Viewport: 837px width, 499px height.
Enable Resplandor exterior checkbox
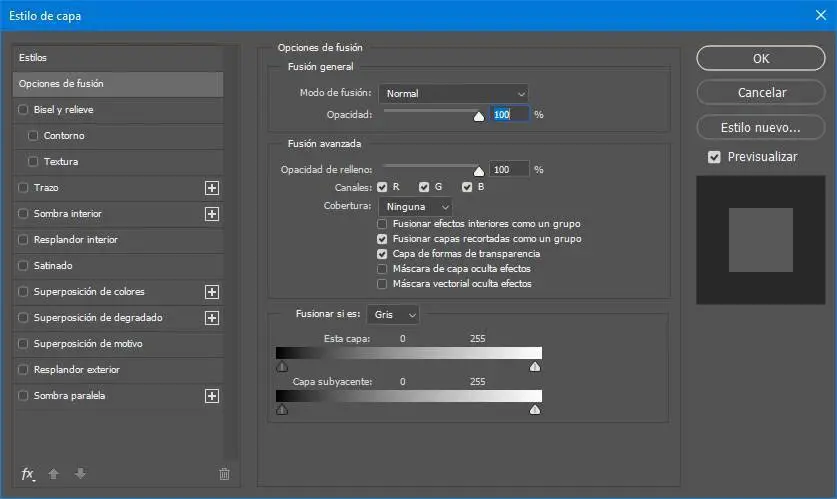(x=23, y=369)
